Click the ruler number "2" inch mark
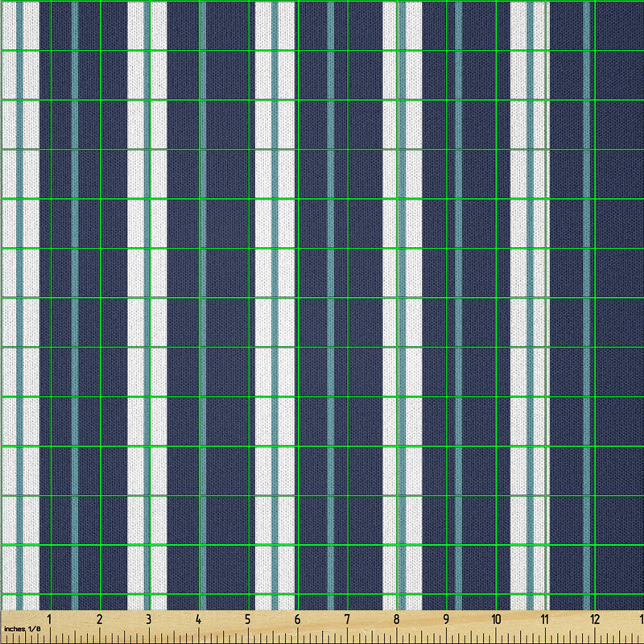The height and width of the screenshot is (644, 644). (99, 619)
